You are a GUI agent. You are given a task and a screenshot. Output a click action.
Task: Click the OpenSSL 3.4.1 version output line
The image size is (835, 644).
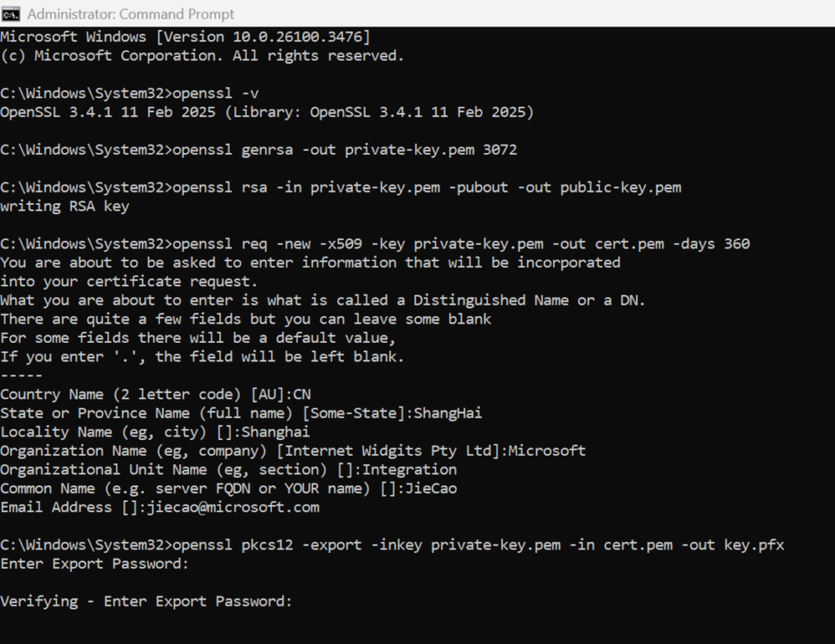point(267,112)
